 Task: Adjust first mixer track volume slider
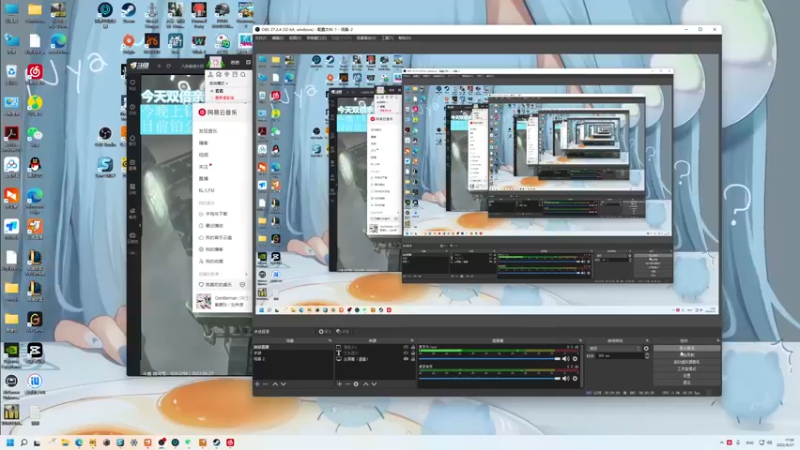pyautogui.click(x=489, y=359)
